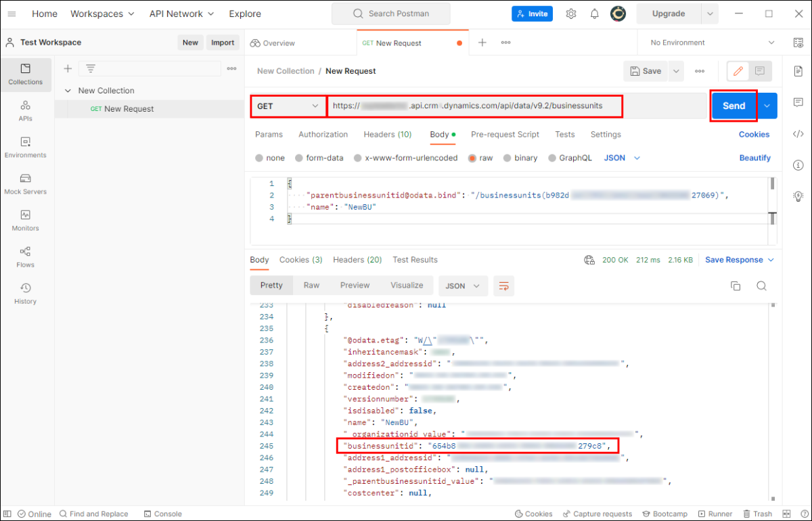Click the Import button
The height and width of the screenshot is (521, 812).
(x=223, y=43)
